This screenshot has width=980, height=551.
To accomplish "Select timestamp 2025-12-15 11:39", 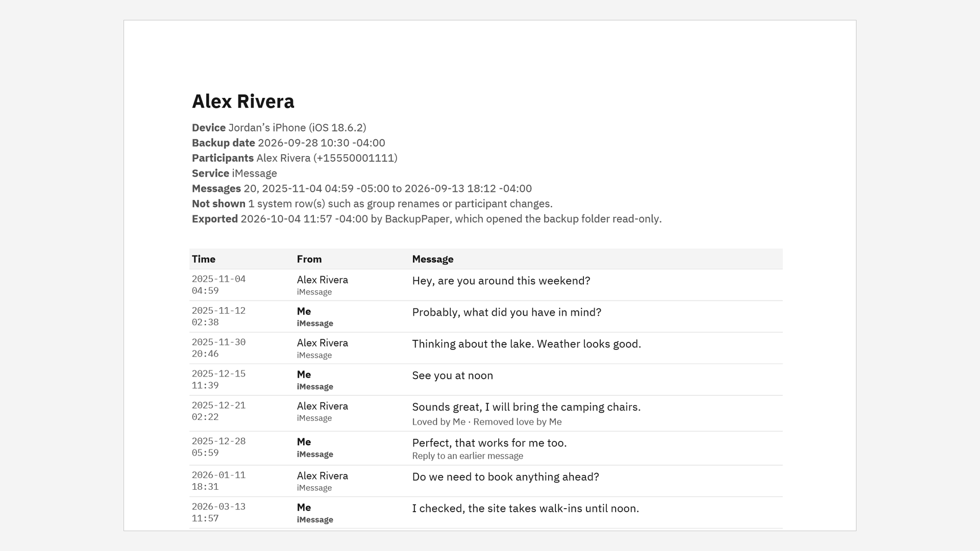I will coord(218,380).
